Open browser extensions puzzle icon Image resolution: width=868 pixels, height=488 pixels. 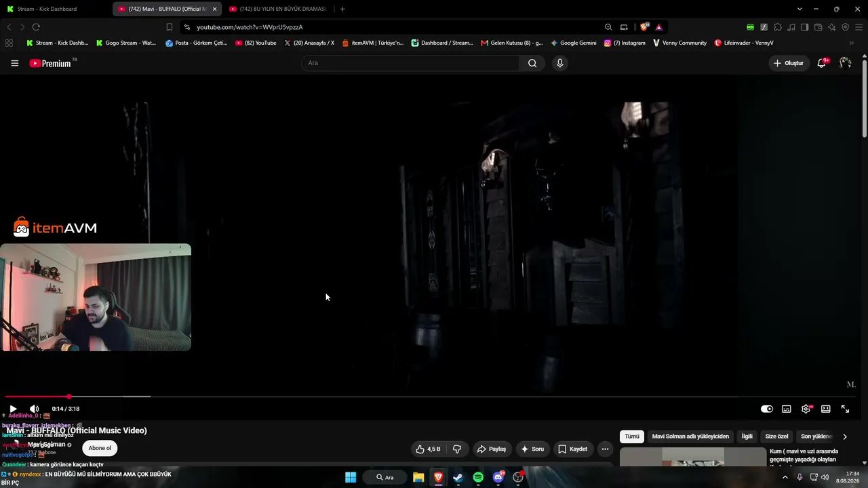point(778,27)
